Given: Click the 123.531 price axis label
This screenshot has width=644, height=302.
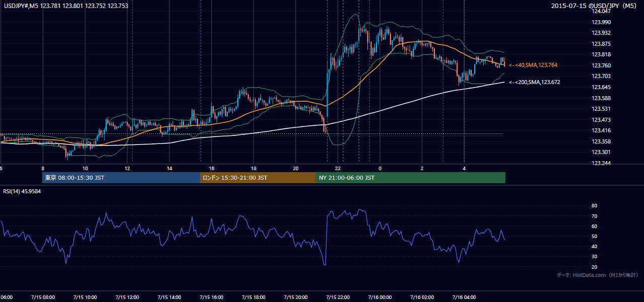Looking at the screenshot, I should click(x=601, y=109).
